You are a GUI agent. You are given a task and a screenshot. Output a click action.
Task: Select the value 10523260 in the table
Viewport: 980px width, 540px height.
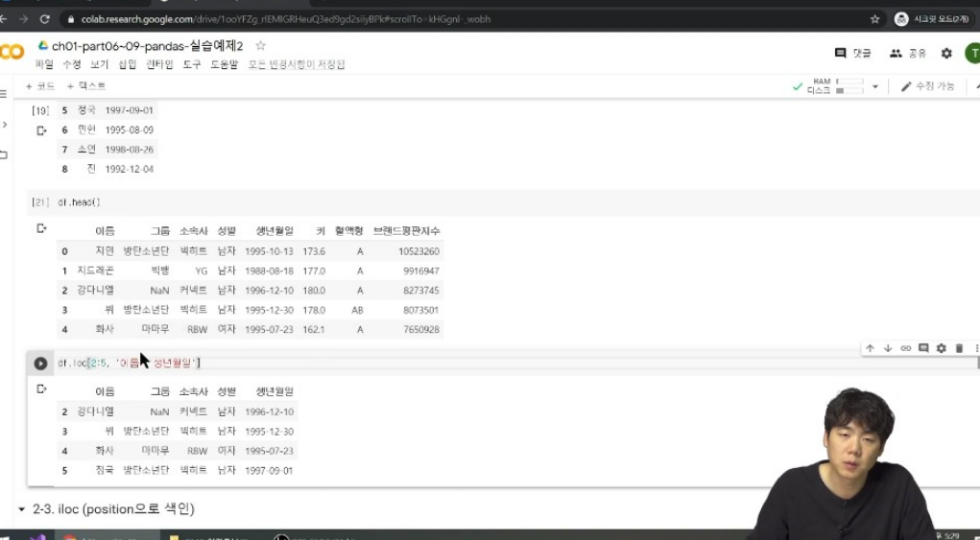418,251
